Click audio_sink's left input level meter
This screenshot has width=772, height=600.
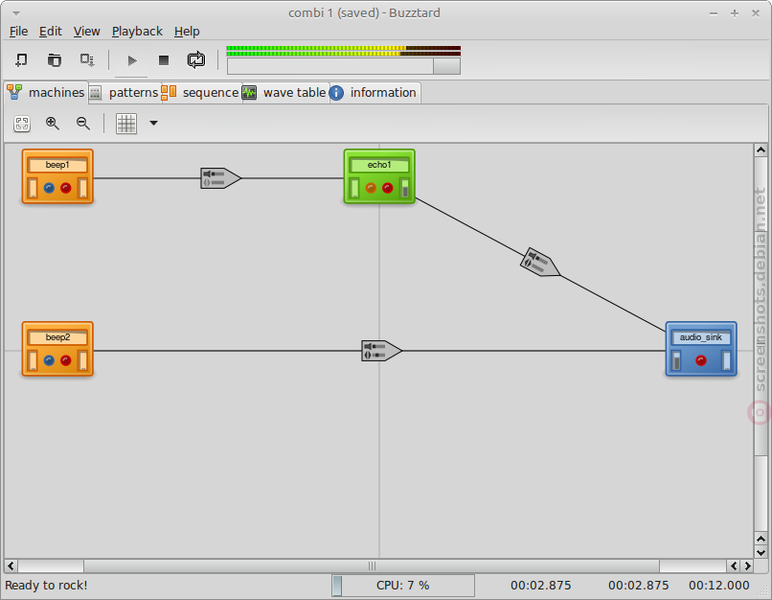(x=677, y=360)
